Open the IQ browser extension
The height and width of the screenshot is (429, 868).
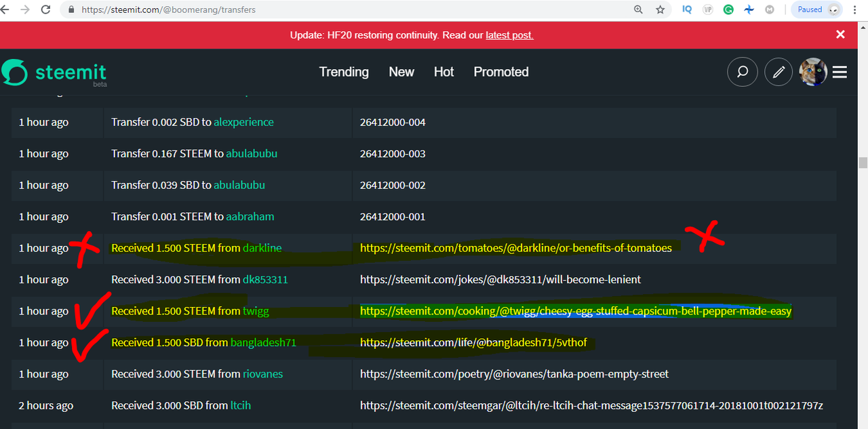687,9
